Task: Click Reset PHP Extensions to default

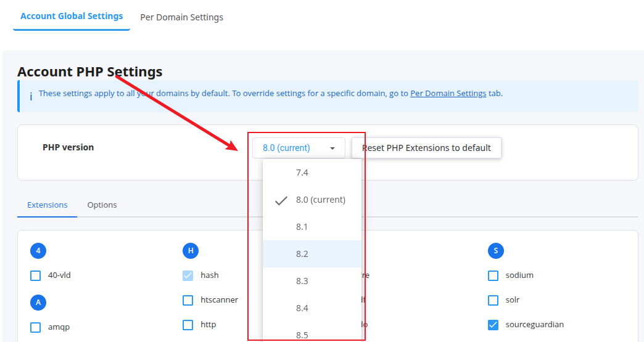Action: [x=426, y=148]
